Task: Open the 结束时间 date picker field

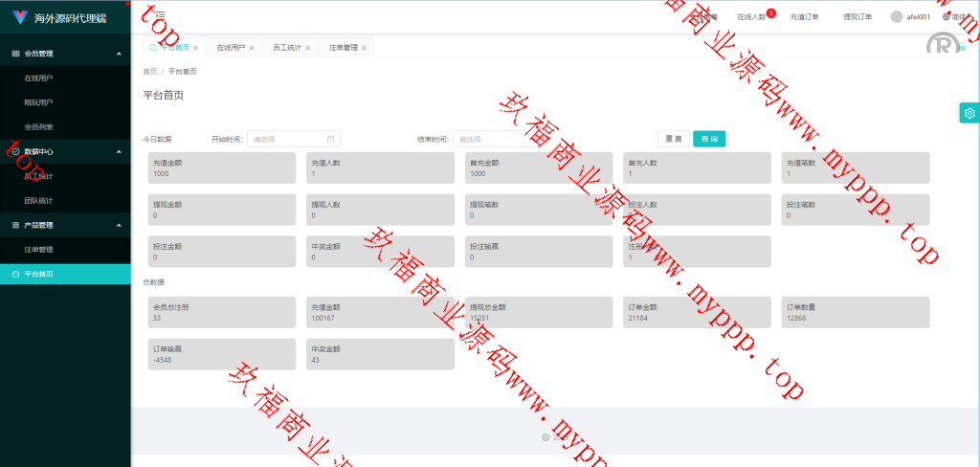Action: (x=501, y=139)
